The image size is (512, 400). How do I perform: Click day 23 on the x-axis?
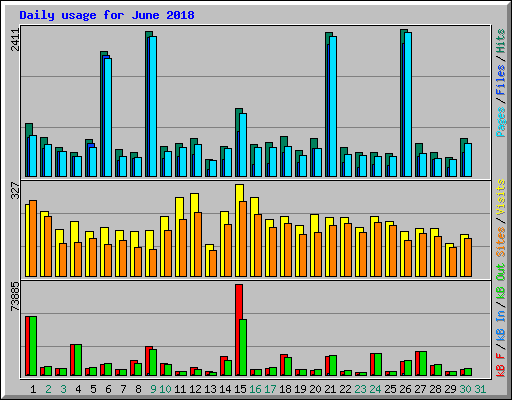point(360,389)
